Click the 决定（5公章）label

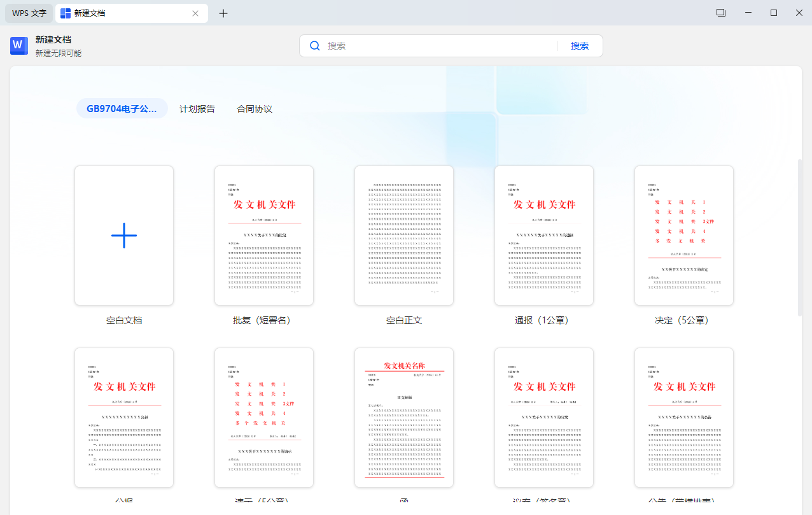pos(684,320)
